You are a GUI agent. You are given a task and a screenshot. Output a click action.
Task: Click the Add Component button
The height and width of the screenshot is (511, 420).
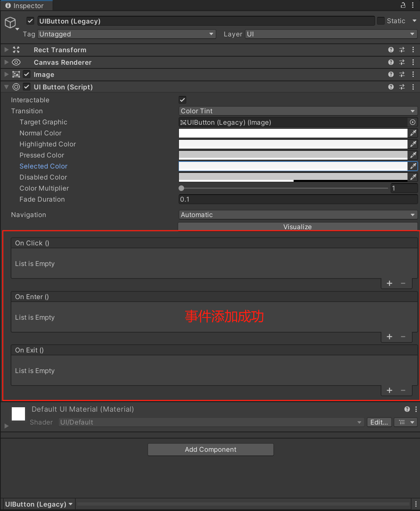210,449
